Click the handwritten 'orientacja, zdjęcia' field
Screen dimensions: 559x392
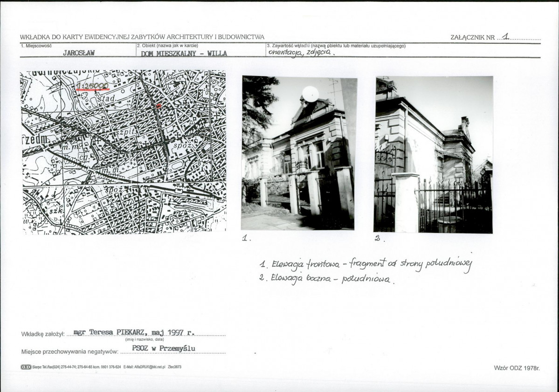pos(301,52)
